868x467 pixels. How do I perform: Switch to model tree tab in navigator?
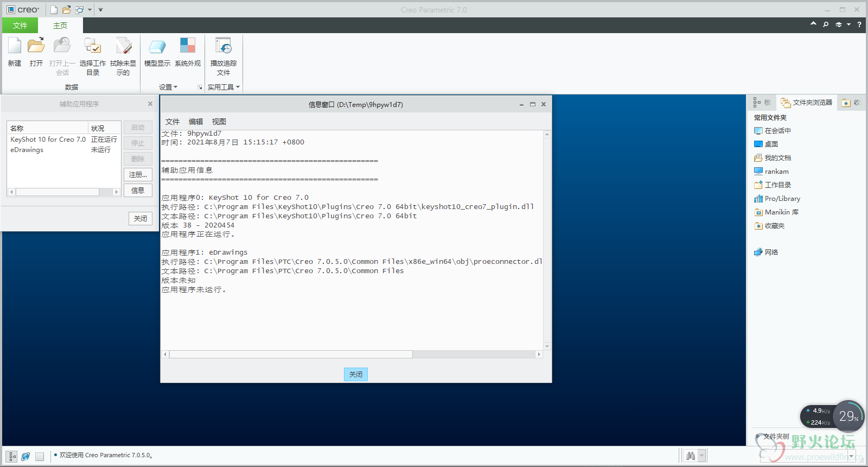tap(762, 103)
